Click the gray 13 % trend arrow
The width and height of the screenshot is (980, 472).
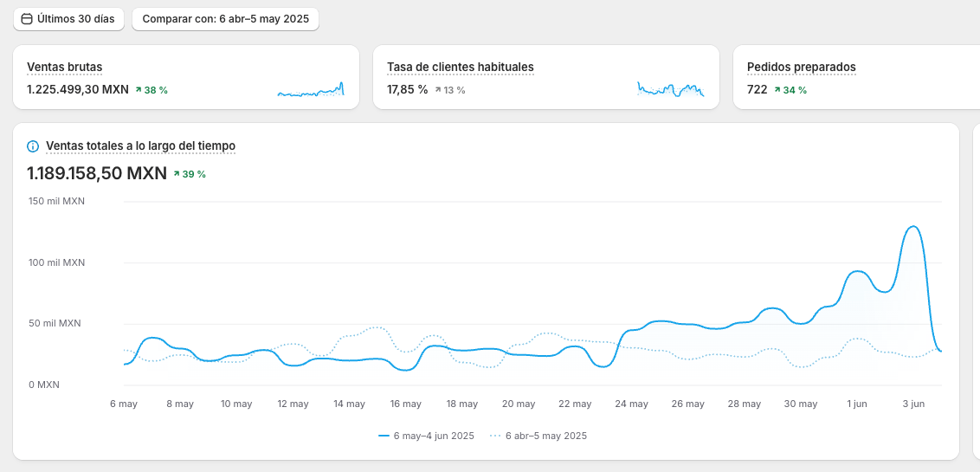coord(438,90)
